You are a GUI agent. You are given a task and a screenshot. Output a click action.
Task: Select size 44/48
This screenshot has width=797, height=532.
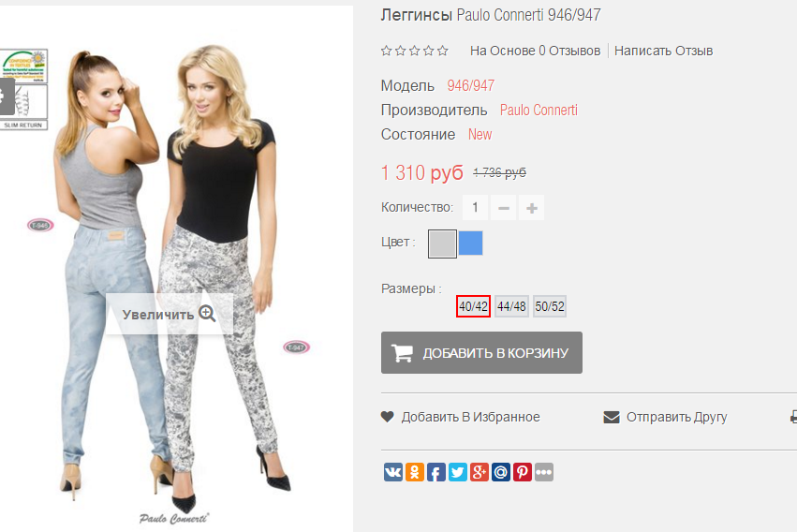coord(511,306)
